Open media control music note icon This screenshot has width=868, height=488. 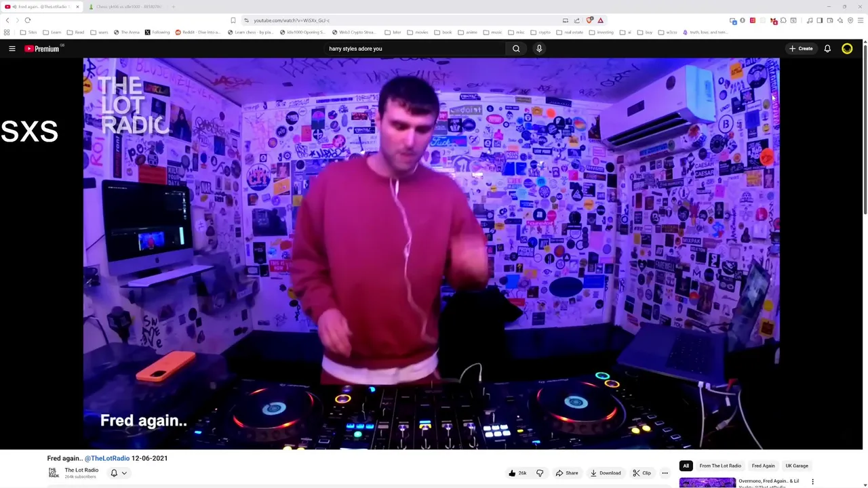coord(810,20)
